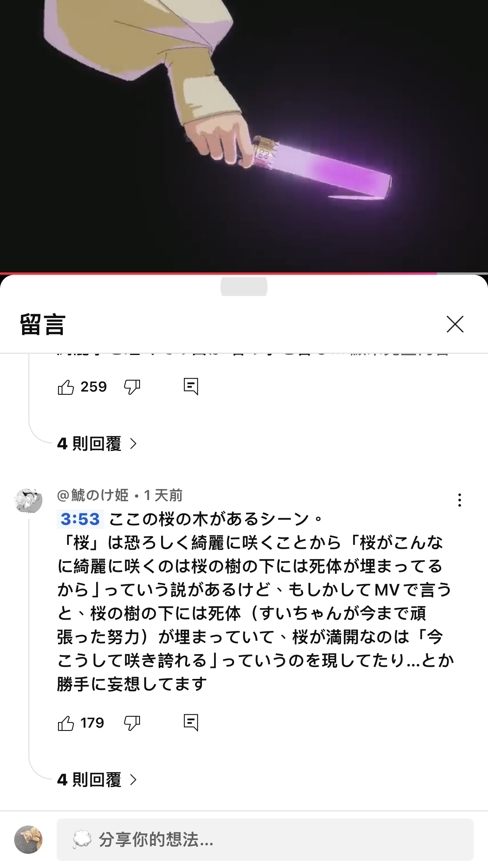Reply to the comment with 259 likes
The width and height of the screenshot is (488, 868).
click(191, 387)
